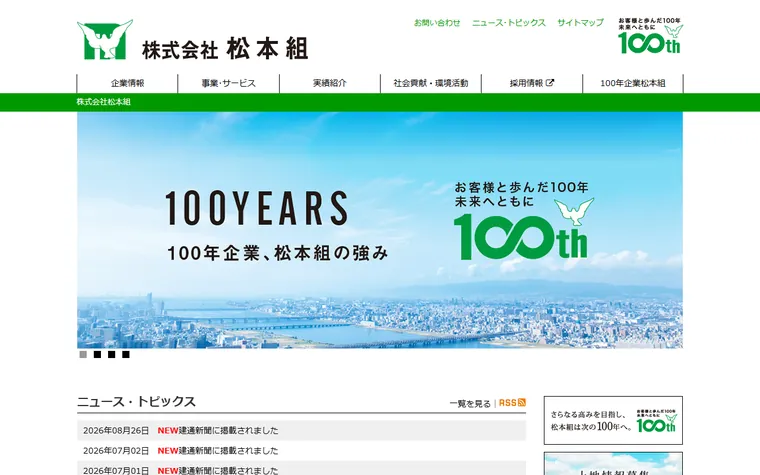This screenshot has width=760, height=475.
Task: Select the fourth carousel slide indicator
Action: 126,355
